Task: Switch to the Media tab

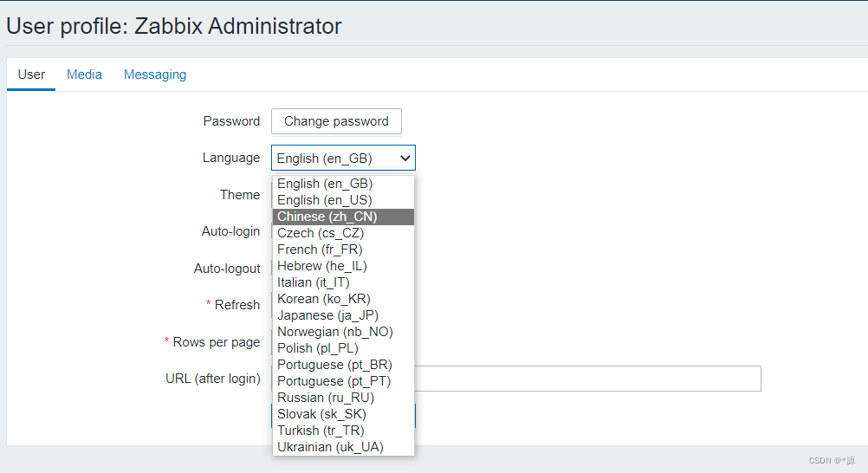Action: [84, 75]
